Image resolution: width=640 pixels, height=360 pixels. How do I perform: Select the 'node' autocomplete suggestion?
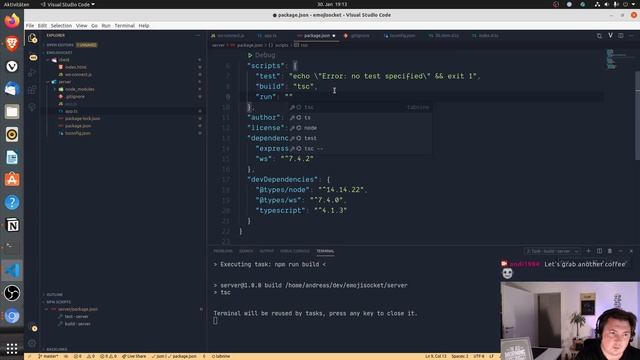coord(359,128)
